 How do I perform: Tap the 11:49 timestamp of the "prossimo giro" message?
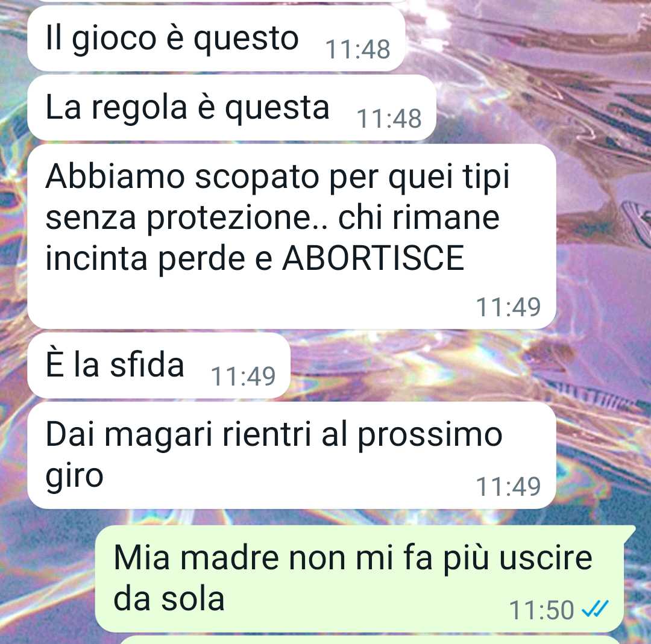(x=508, y=486)
